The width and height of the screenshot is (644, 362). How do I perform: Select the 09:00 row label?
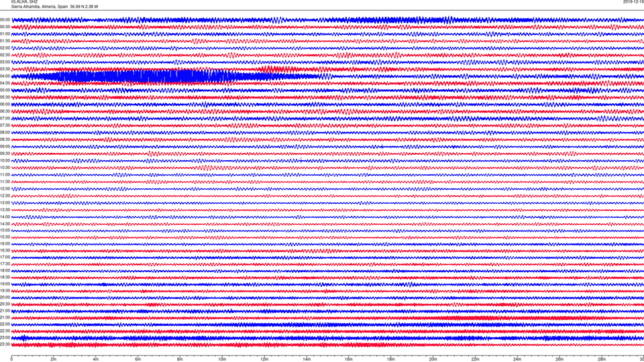[5, 147]
